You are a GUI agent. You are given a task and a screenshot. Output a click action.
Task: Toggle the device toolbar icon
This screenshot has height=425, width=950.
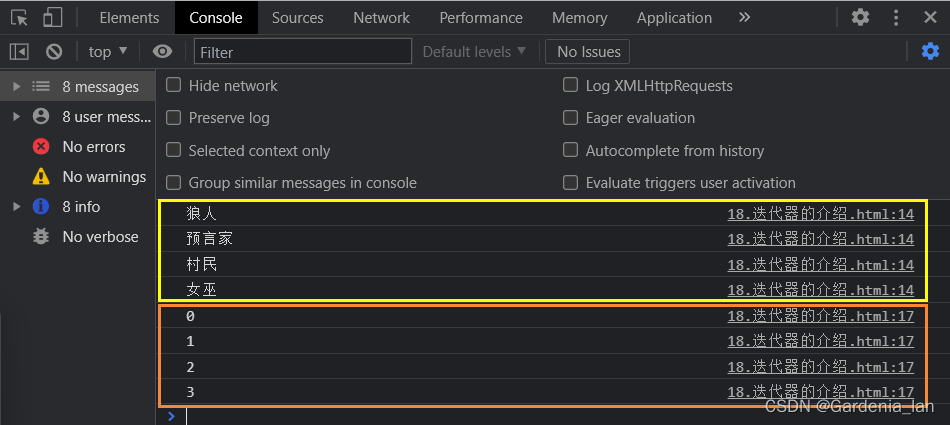click(52, 17)
